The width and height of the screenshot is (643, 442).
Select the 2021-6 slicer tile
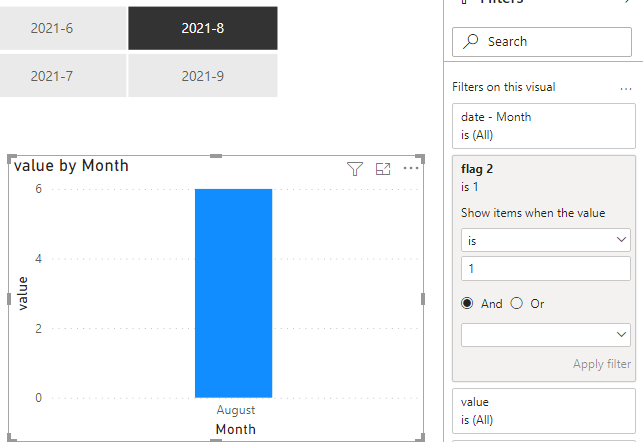point(63,28)
